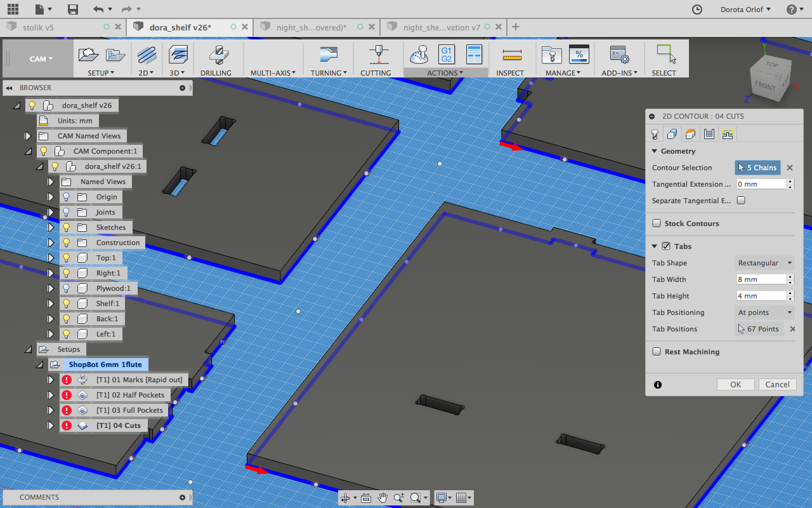Open the 2D milling operations icon
The height and width of the screenshot is (508, 812).
147,55
